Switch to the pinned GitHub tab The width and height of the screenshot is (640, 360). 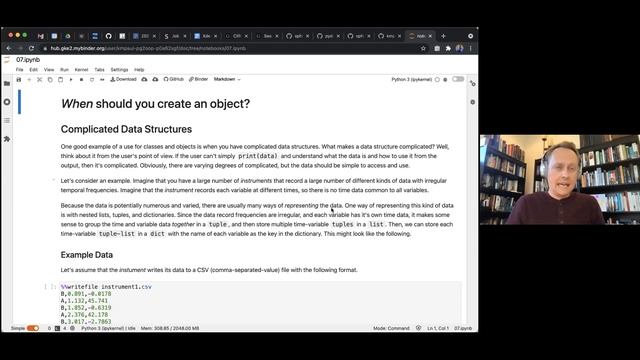(x=109, y=36)
